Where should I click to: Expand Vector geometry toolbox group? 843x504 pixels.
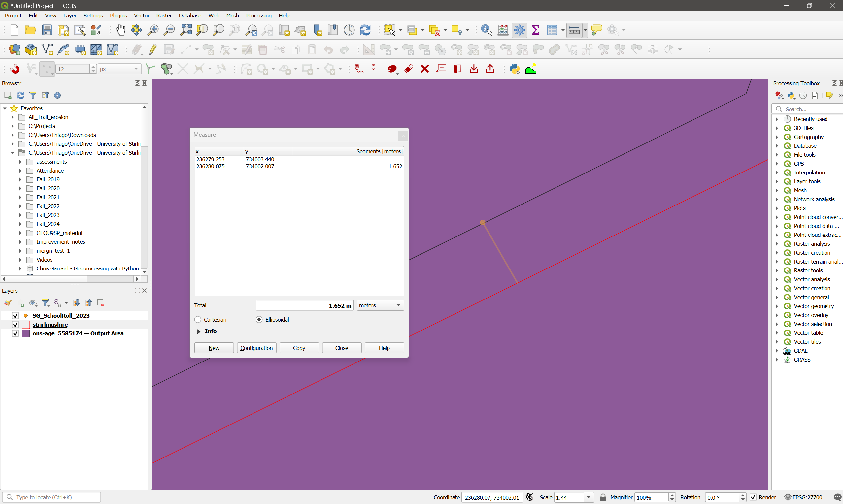(x=777, y=306)
